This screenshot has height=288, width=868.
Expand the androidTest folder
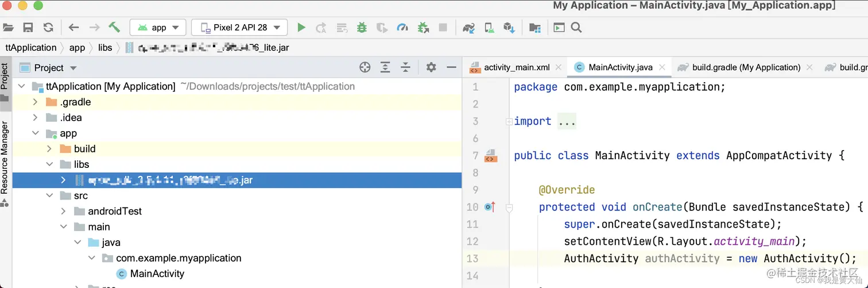click(63, 211)
